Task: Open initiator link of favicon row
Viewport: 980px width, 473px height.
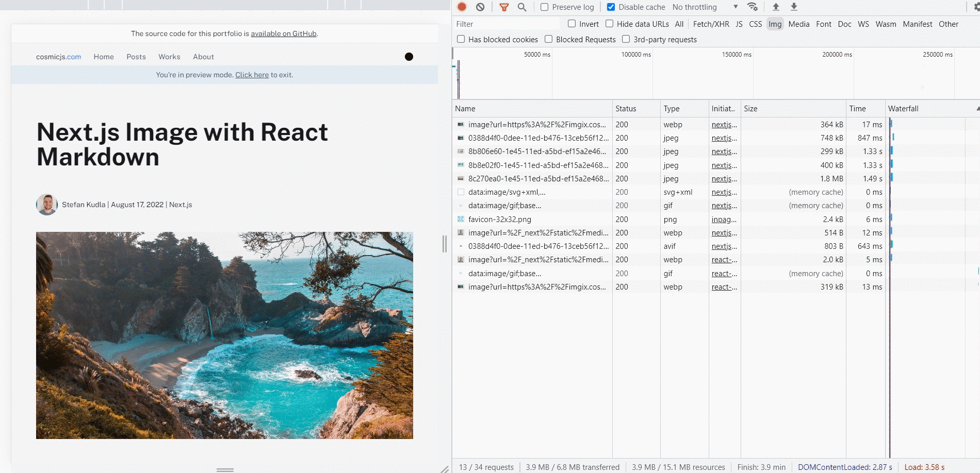Action: (724, 219)
